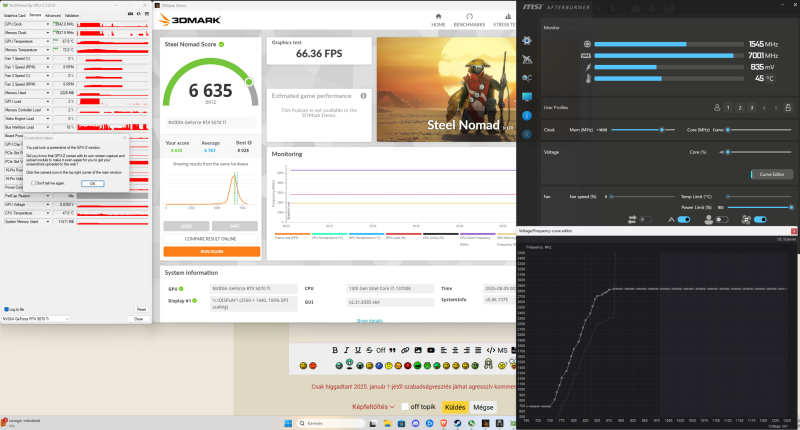Click COMPARE RESULT ONLINE button
The width and height of the screenshot is (800, 430).
click(x=210, y=239)
